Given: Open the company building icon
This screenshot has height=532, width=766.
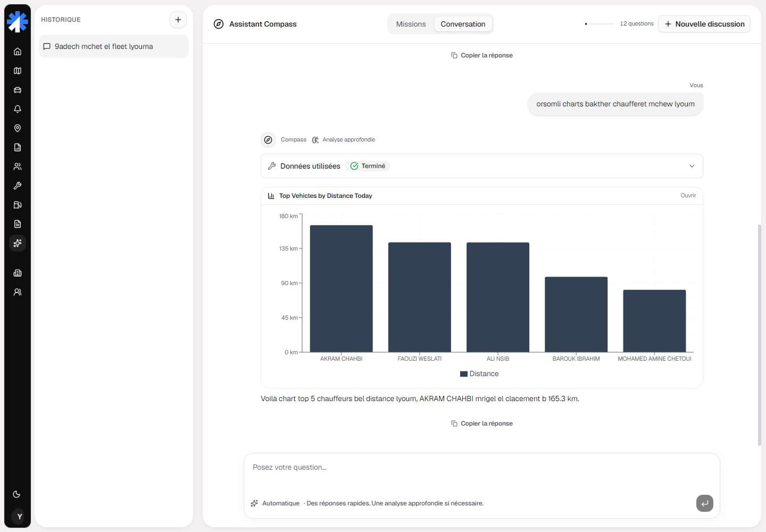Looking at the screenshot, I should (18, 273).
